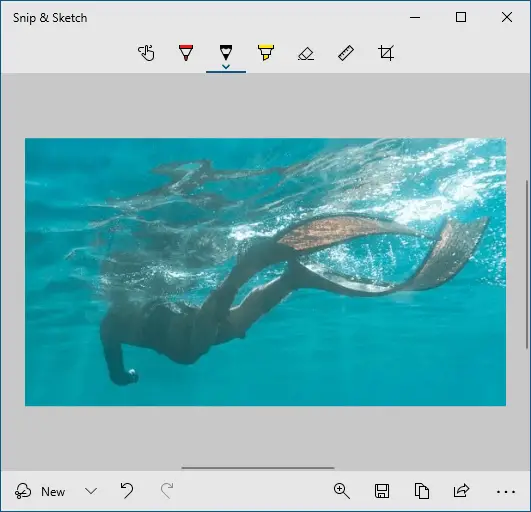Click the New snip button

pyautogui.click(x=40, y=491)
